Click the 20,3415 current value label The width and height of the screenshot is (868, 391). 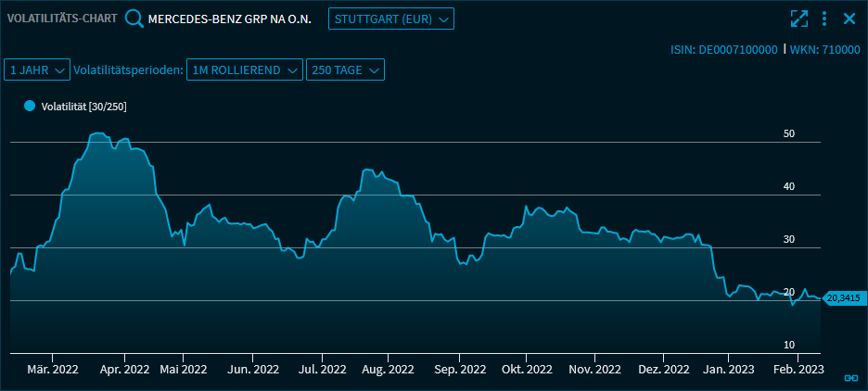(843, 297)
